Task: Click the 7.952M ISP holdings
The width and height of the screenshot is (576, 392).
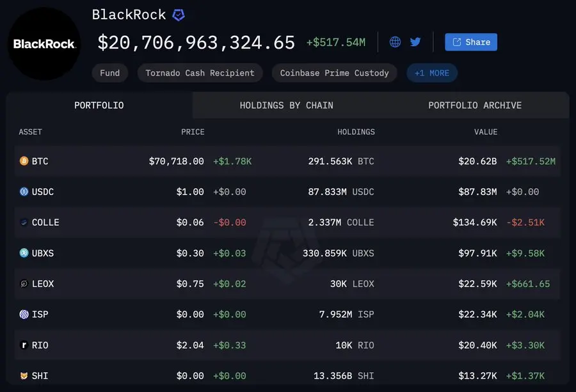Action: (347, 314)
